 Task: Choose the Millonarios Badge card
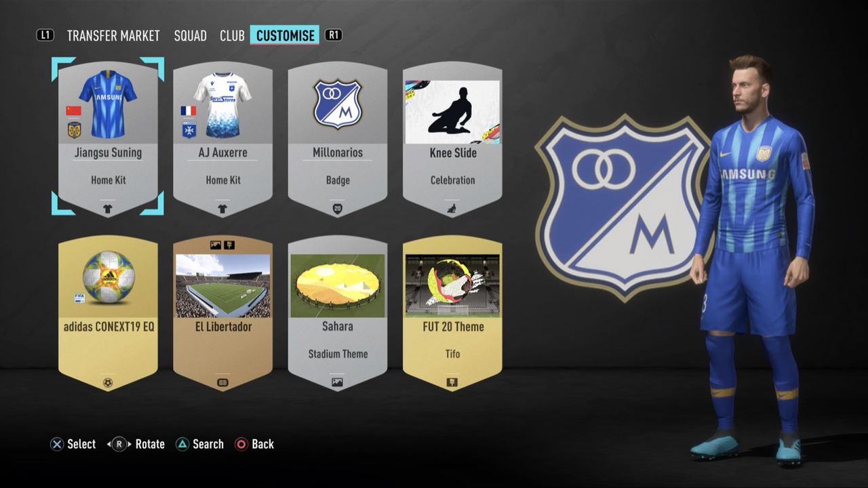tap(338, 139)
